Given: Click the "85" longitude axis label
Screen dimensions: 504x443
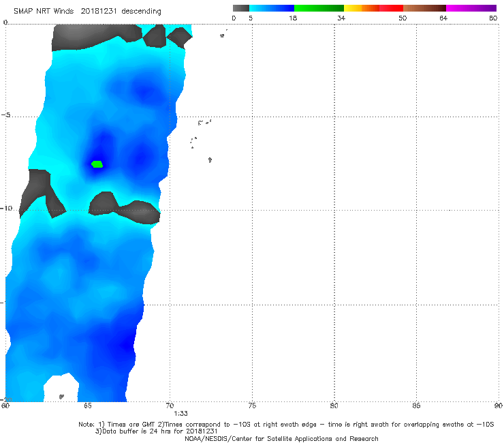Looking at the screenshot, I should pos(416,406).
